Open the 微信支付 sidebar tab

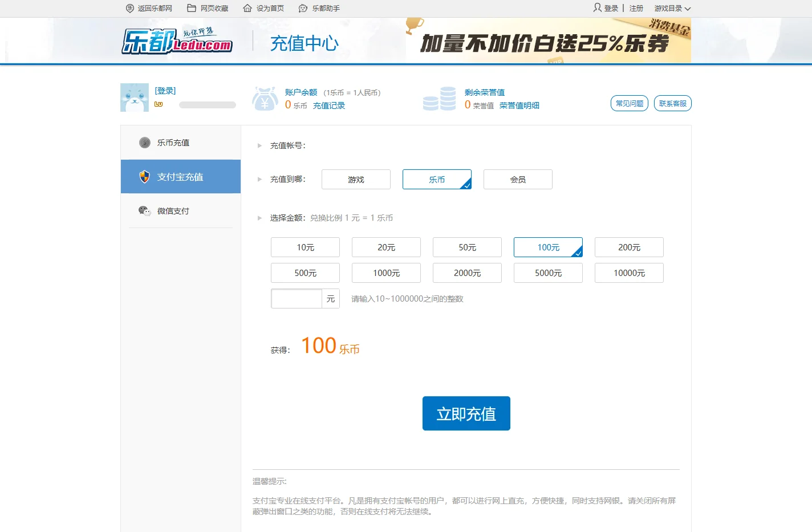tap(181, 211)
